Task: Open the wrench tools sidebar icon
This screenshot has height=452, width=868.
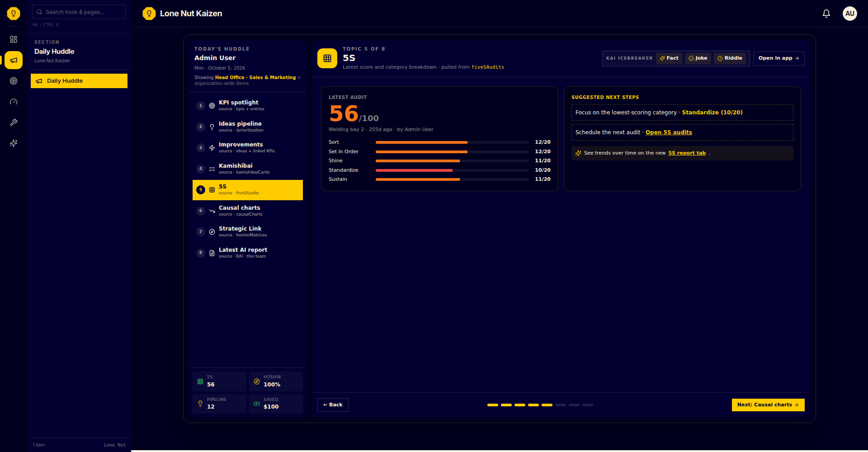Action: [14, 122]
